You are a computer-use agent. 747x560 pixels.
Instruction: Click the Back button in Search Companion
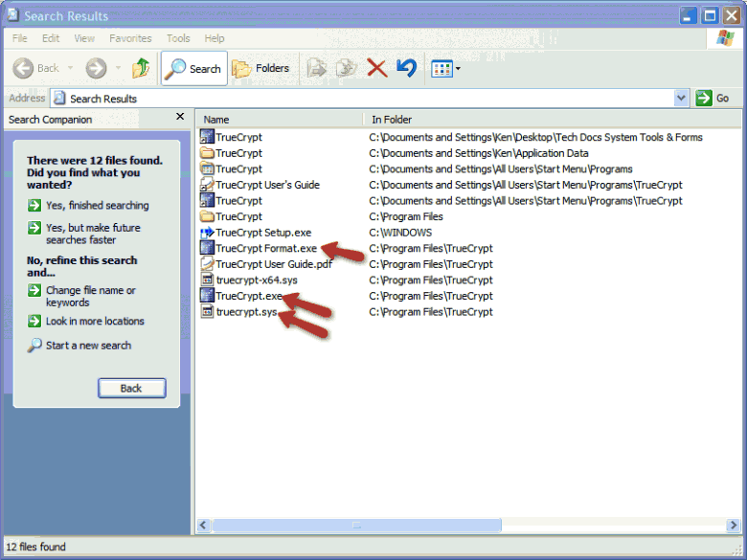131,388
